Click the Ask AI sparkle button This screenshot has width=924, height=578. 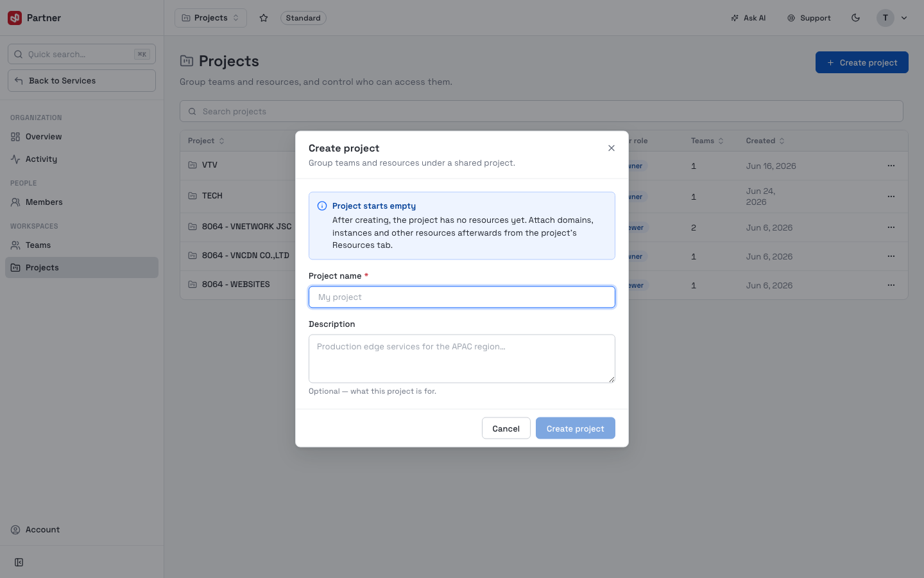[x=748, y=18]
